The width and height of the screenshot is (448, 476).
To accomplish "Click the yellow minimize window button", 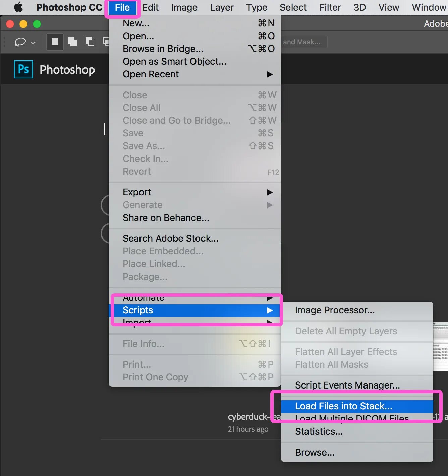I will pos(23,24).
